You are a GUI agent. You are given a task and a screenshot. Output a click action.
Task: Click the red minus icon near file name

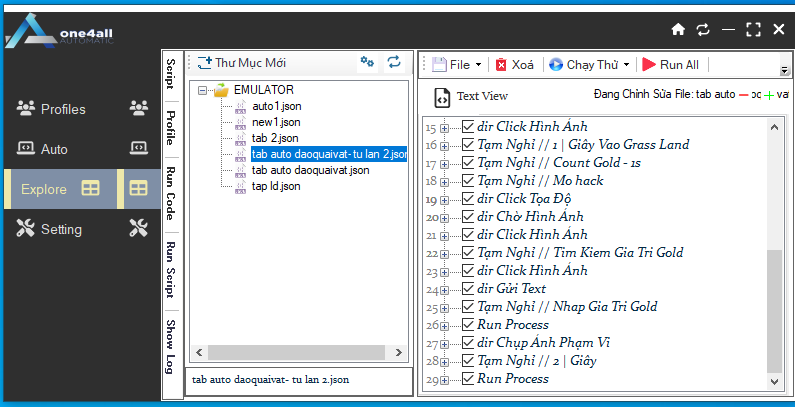(744, 95)
